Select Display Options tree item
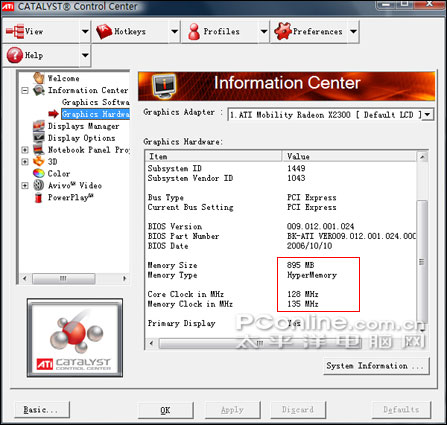Image resolution: width=447 pixels, height=425 pixels. 82,138
